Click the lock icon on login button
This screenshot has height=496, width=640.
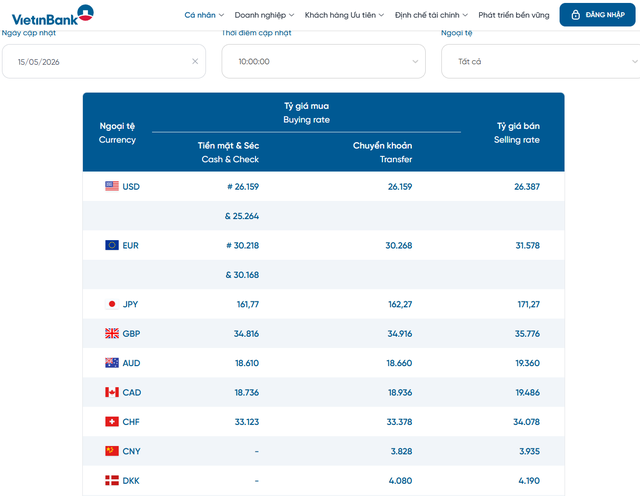tap(576, 15)
